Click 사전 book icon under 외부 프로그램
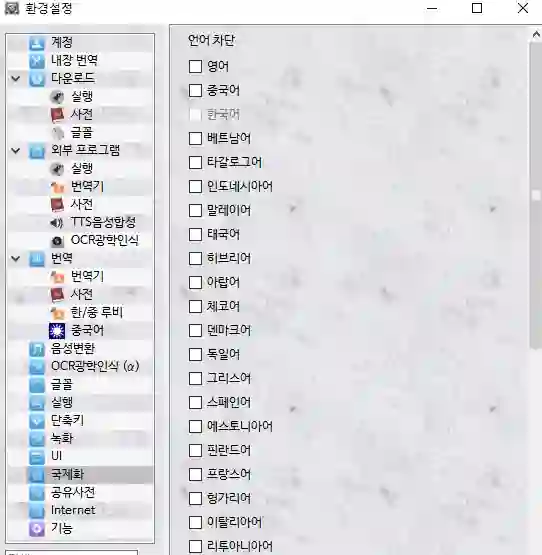The image size is (542, 555). pos(57,205)
